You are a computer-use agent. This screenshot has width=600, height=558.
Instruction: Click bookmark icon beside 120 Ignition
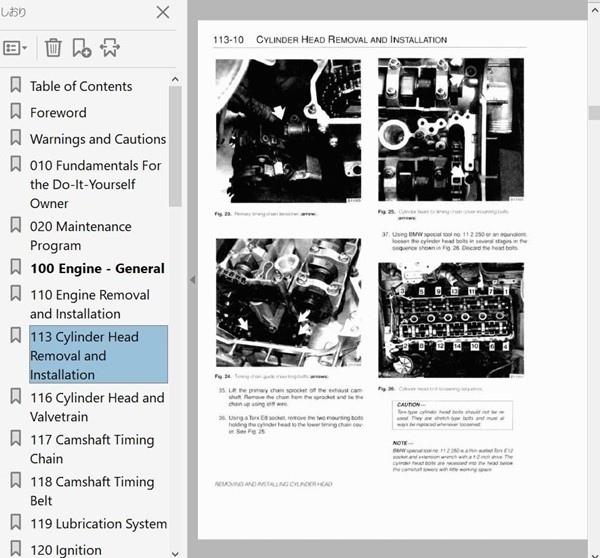15,548
